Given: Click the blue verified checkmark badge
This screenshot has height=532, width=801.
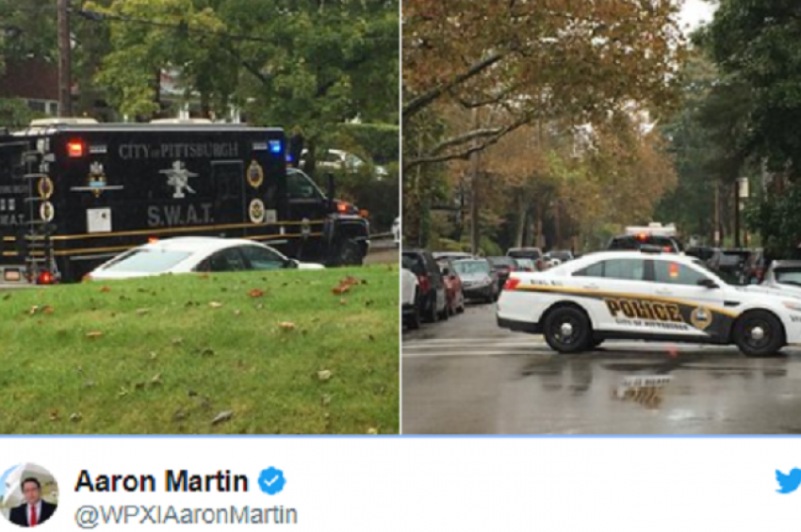Looking at the screenshot, I should (271, 480).
